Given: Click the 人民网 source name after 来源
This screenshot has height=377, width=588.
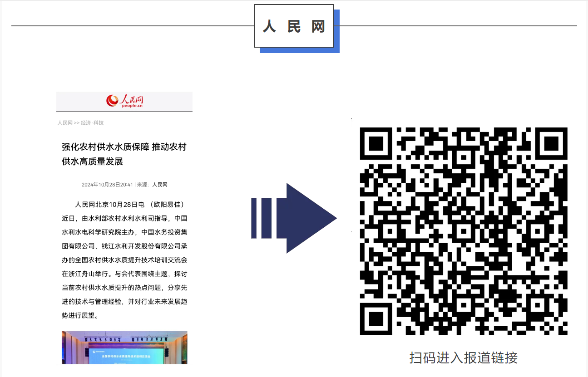Looking at the screenshot, I should coord(160,185).
